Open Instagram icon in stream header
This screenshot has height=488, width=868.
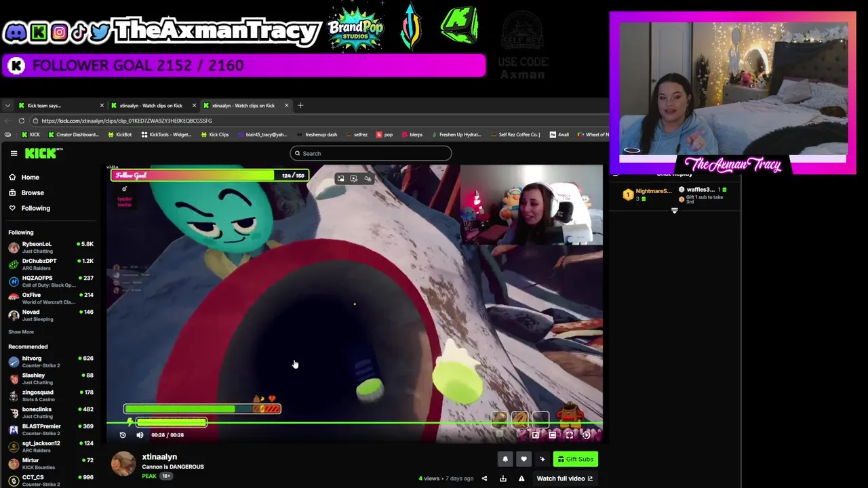59,32
